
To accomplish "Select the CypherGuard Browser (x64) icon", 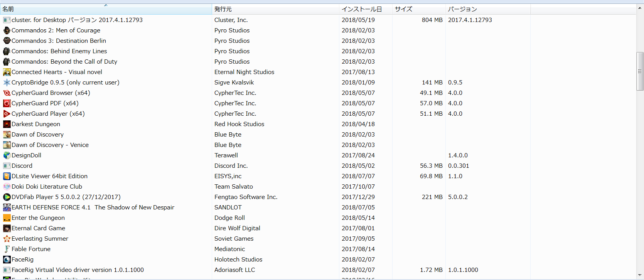I will pos(7,93).
